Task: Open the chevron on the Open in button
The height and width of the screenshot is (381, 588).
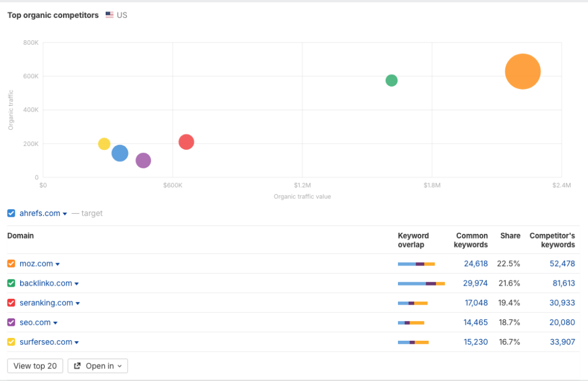Action: tap(119, 367)
